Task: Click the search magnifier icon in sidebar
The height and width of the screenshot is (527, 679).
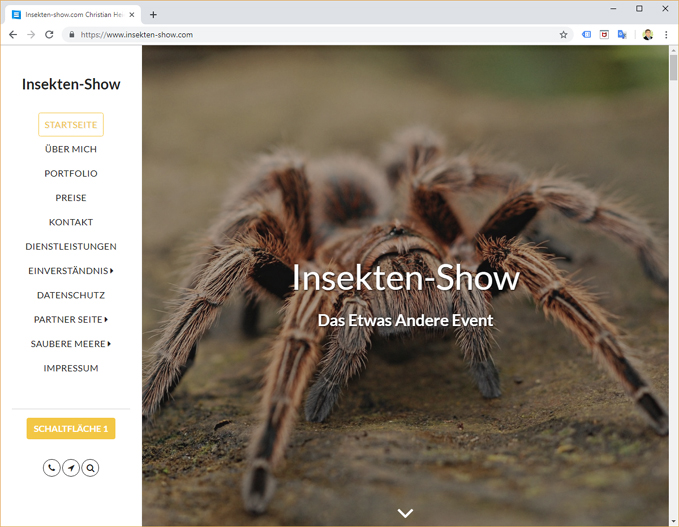Action: (90, 468)
